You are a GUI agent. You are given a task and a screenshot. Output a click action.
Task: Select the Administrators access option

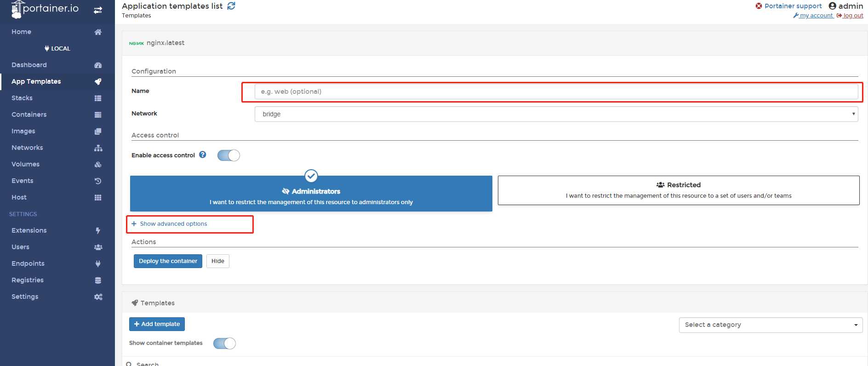click(x=311, y=194)
